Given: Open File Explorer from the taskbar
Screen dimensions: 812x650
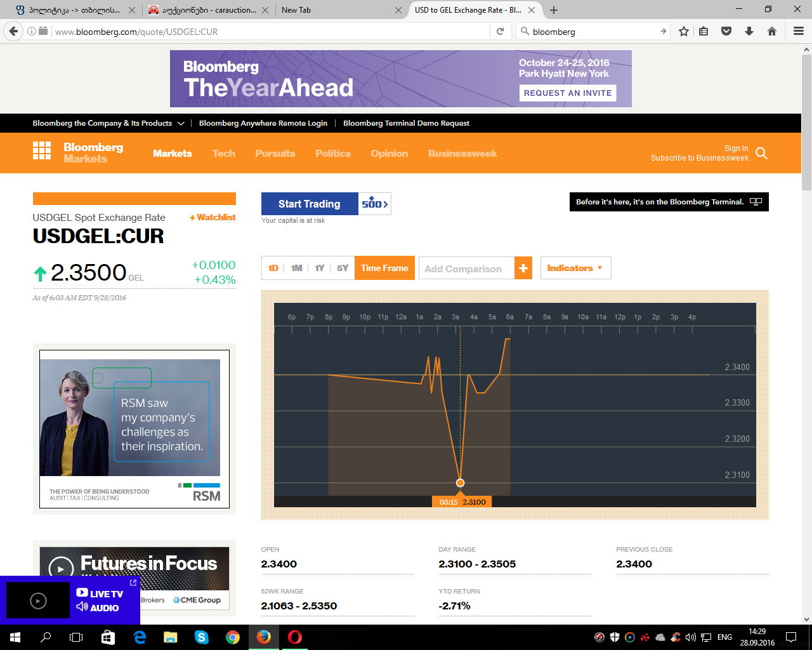Looking at the screenshot, I should click(171, 637).
